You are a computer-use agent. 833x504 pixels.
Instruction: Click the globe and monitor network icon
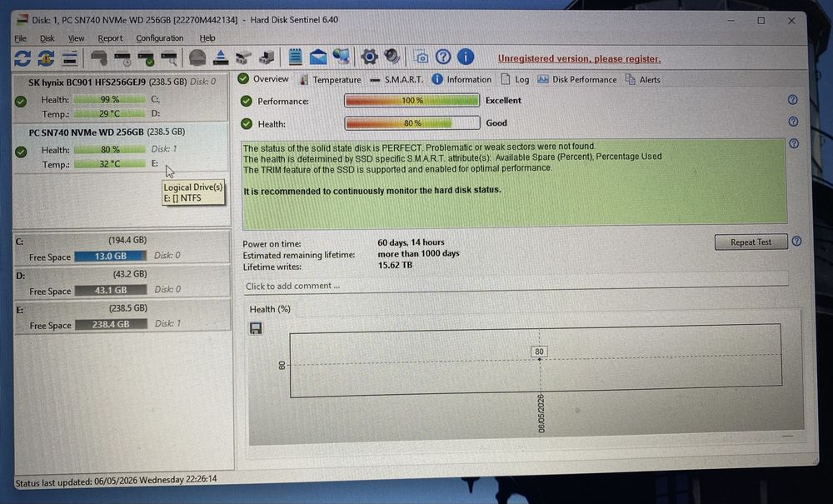click(341, 57)
